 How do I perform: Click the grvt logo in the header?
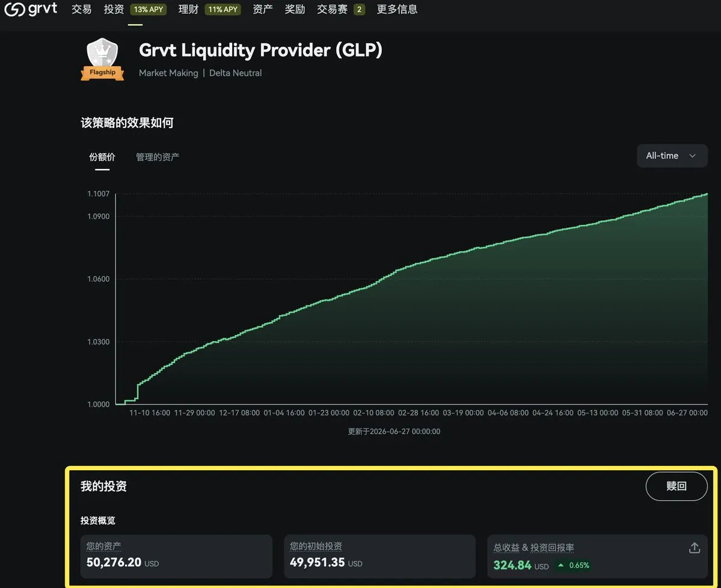[31, 9]
